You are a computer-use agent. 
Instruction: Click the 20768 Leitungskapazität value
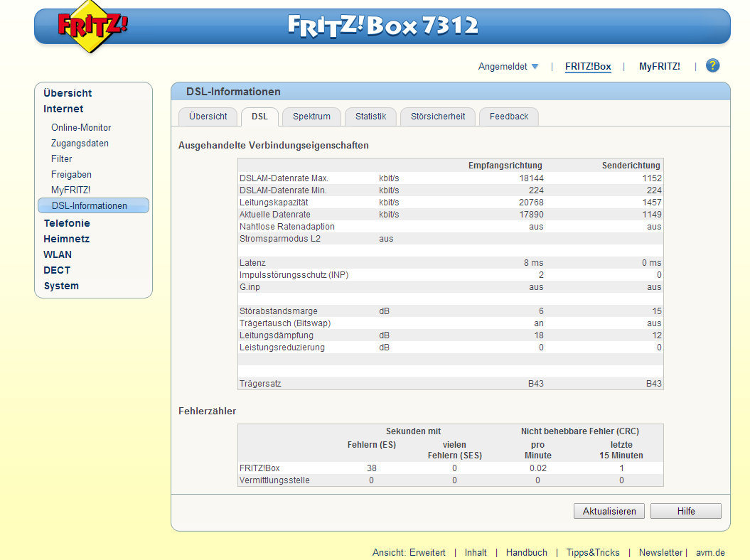tap(531, 203)
